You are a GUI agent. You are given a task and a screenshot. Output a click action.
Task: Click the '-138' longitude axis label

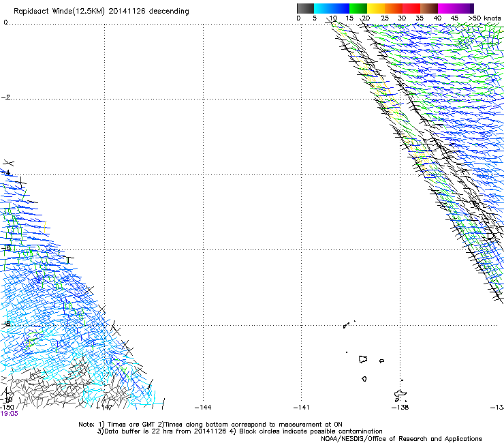coord(400,408)
